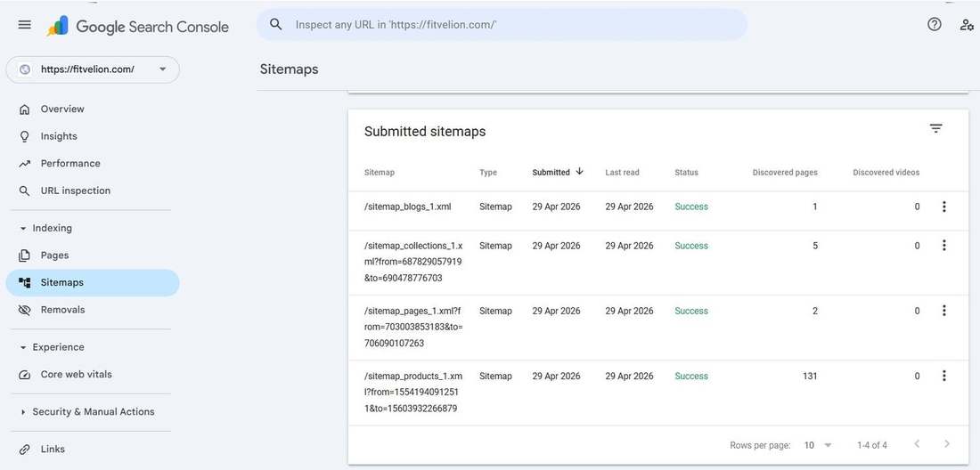Click the Last read column header
The height and width of the screenshot is (470, 980).
tap(622, 173)
